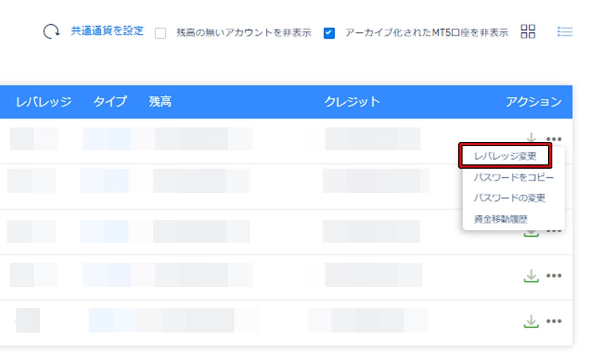Click the 共通通貨を設定 link

(x=107, y=32)
